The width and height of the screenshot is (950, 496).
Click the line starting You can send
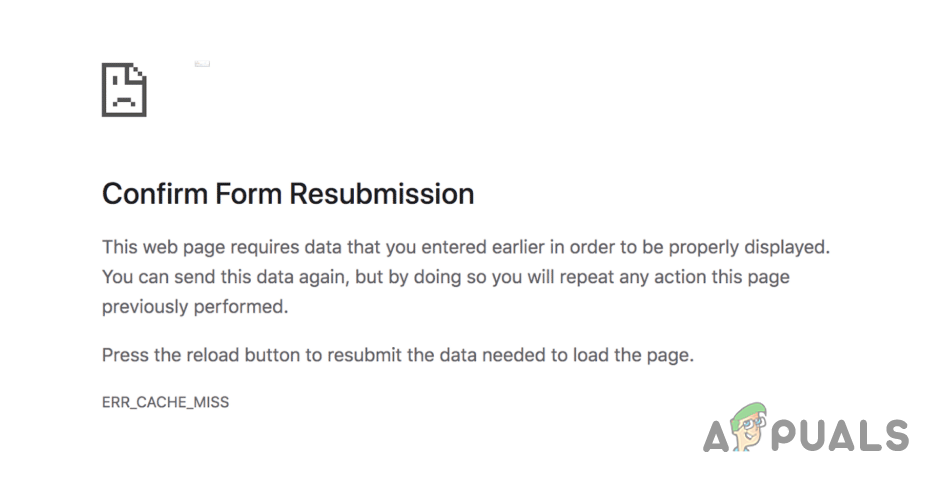pos(446,276)
